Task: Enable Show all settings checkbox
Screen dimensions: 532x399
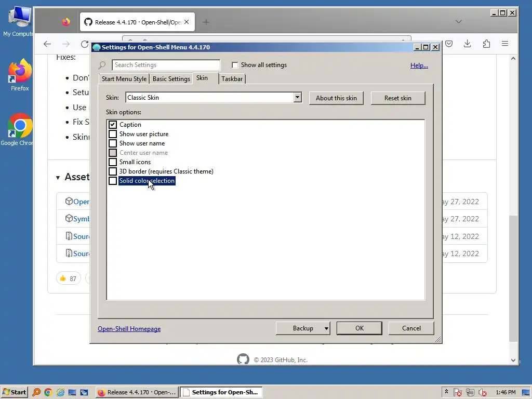Action: pyautogui.click(x=235, y=65)
